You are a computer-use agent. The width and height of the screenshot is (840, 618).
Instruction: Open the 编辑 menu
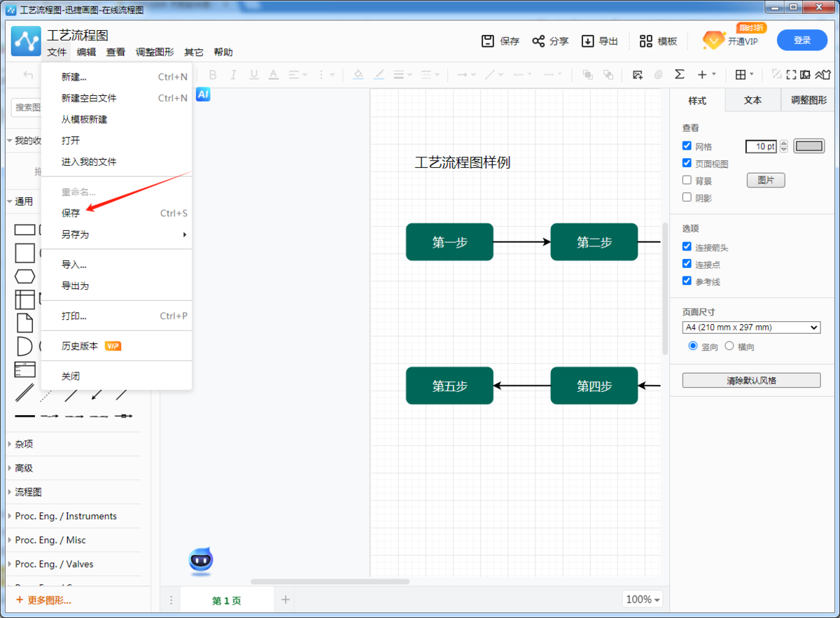(x=86, y=52)
